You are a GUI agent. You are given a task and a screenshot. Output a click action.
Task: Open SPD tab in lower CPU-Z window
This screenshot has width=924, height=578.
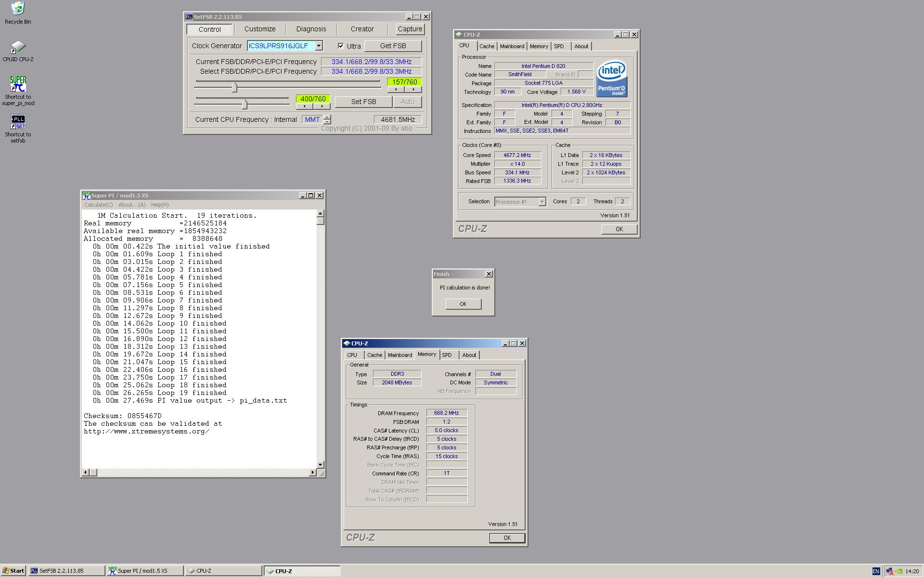[x=447, y=355]
